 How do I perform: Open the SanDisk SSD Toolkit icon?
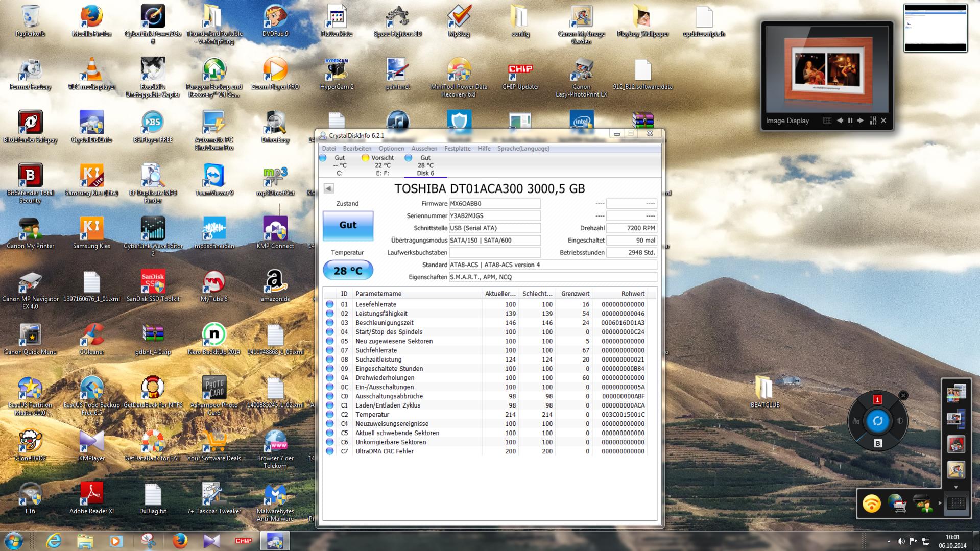[x=153, y=286]
